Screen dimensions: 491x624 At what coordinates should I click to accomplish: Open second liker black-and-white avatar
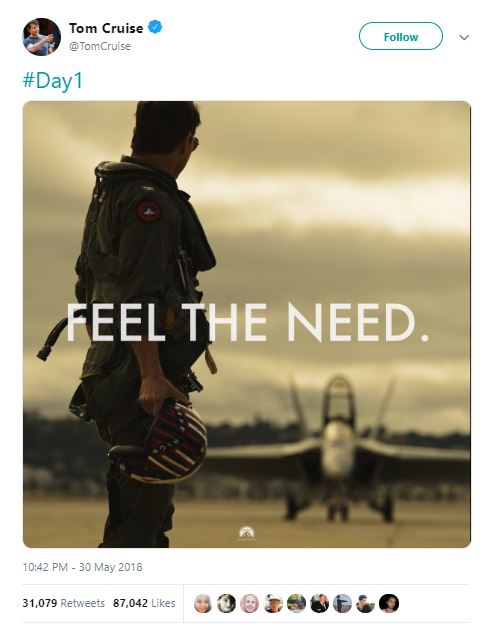click(226, 603)
